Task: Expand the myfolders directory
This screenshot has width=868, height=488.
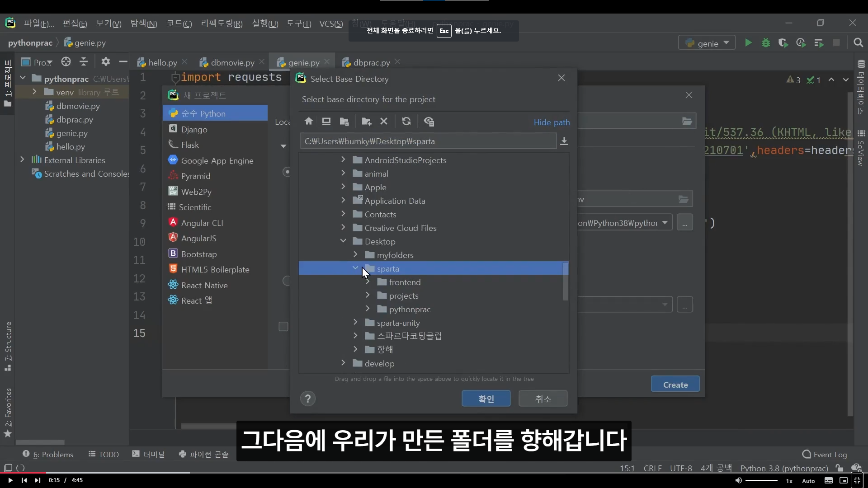Action: (355, 254)
